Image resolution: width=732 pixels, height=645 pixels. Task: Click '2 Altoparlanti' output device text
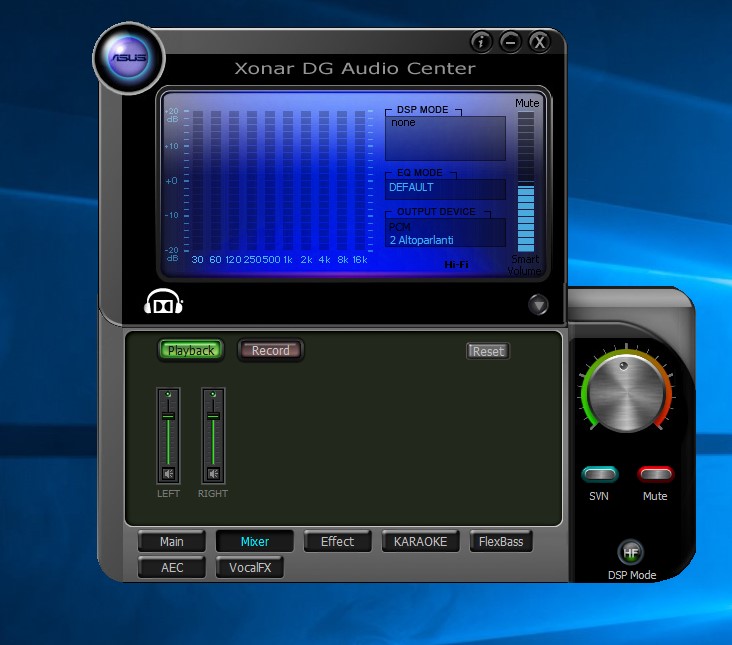(x=422, y=240)
